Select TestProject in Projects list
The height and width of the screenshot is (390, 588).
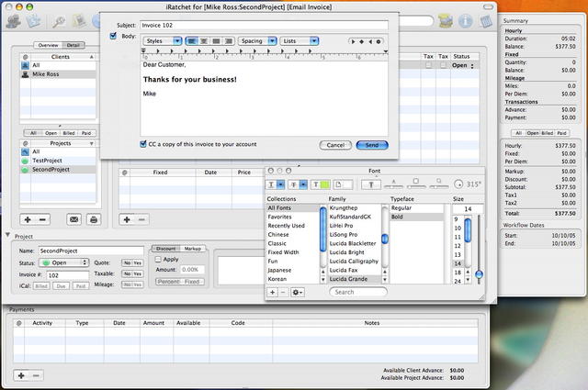pyautogui.click(x=58, y=161)
